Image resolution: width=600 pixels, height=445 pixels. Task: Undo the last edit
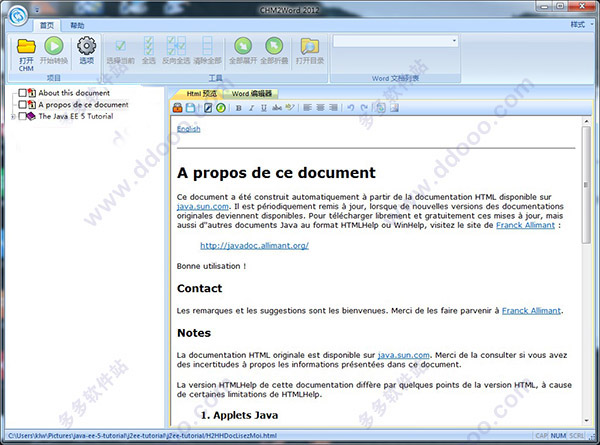pyautogui.click(x=351, y=108)
